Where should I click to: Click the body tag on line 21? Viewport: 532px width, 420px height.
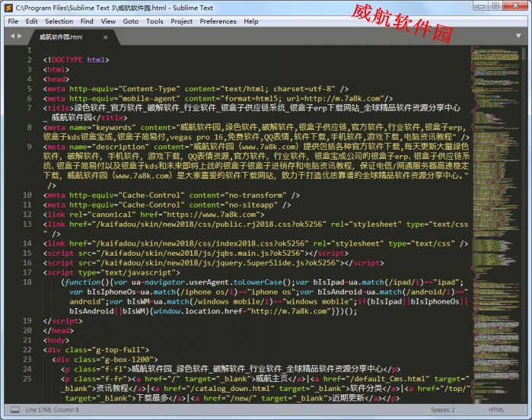56,340
